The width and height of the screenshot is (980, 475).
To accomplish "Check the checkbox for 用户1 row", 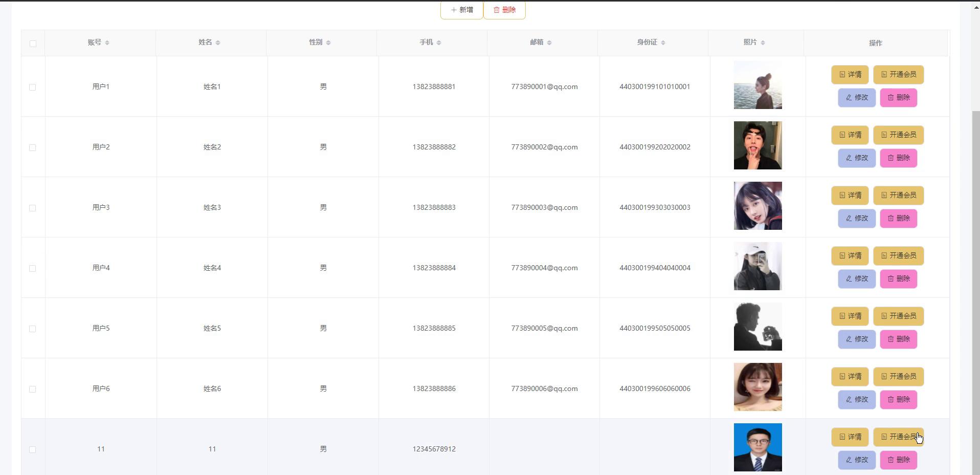I will 33,87.
